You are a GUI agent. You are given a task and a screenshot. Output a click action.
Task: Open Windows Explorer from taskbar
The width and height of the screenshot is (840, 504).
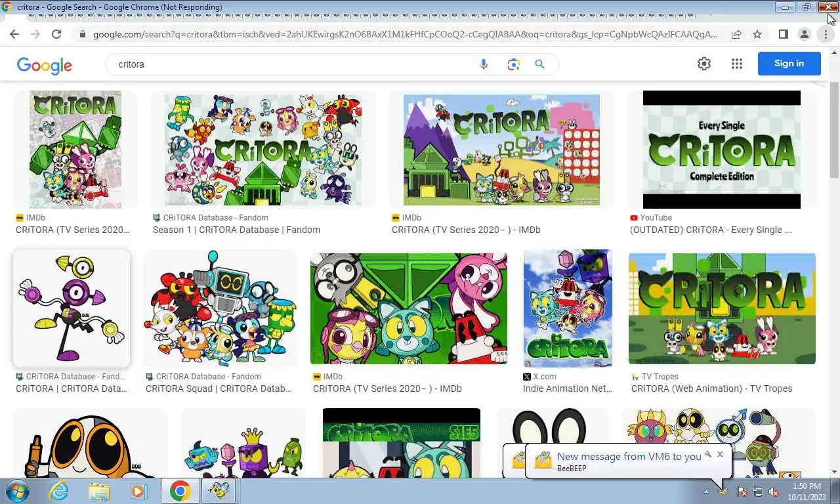99,491
